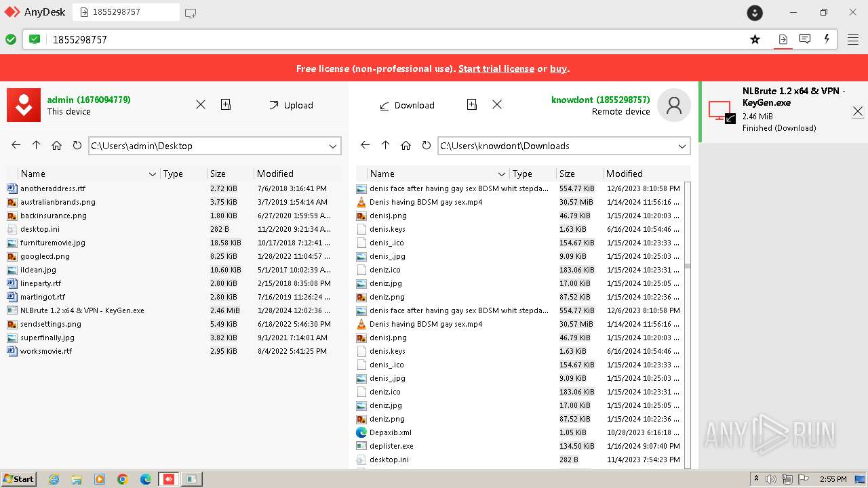The width and height of the screenshot is (868, 488).
Task: Click the NLBrute transfer item icon
Action: click(x=722, y=111)
